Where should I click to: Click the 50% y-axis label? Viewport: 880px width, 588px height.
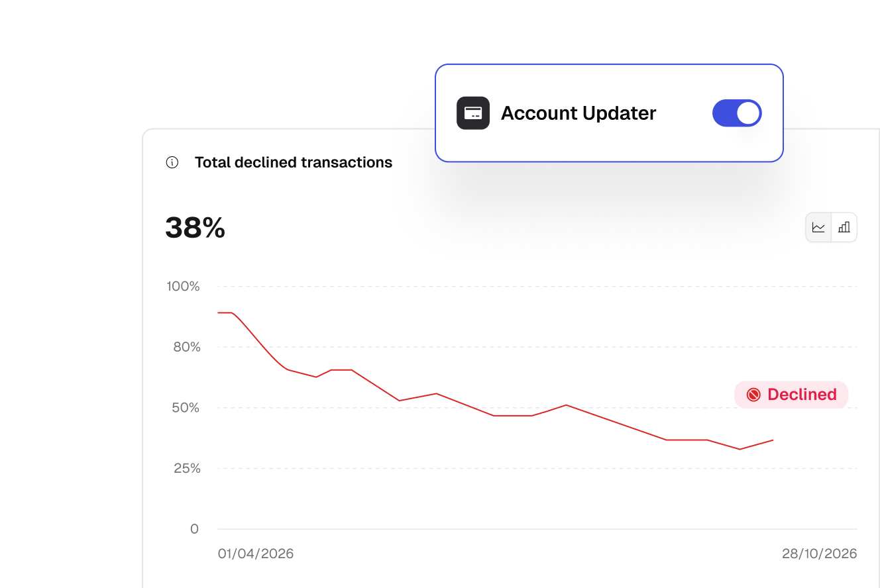186,408
